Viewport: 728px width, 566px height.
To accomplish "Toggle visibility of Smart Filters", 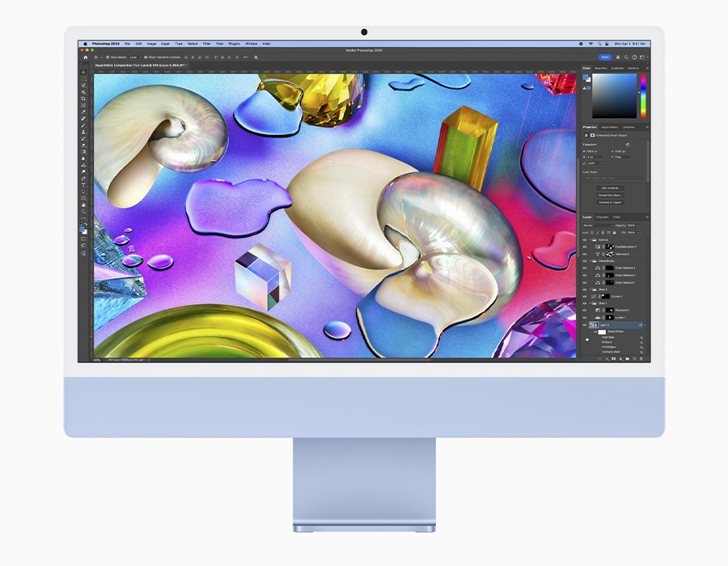I will [595, 332].
